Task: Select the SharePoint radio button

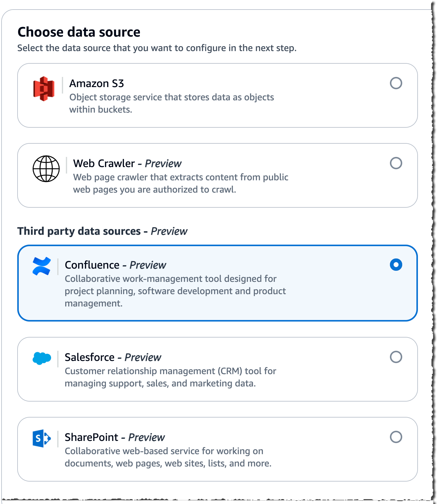Action: coord(396,437)
